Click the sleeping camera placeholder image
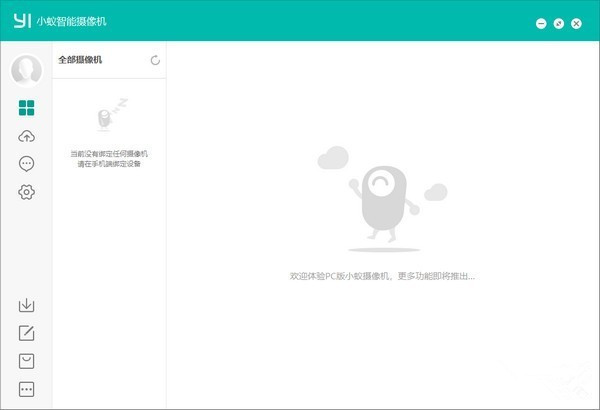The width and height of the screenshot is (600, 410). click(x=107, y=116)
